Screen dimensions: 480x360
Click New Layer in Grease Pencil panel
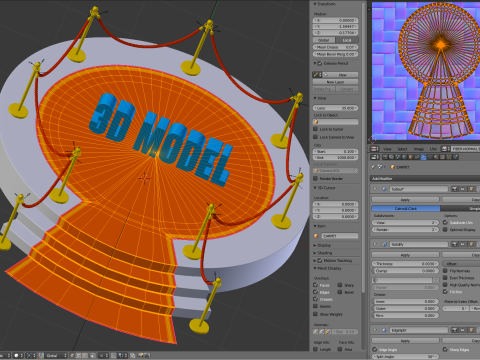click(335, 82)
